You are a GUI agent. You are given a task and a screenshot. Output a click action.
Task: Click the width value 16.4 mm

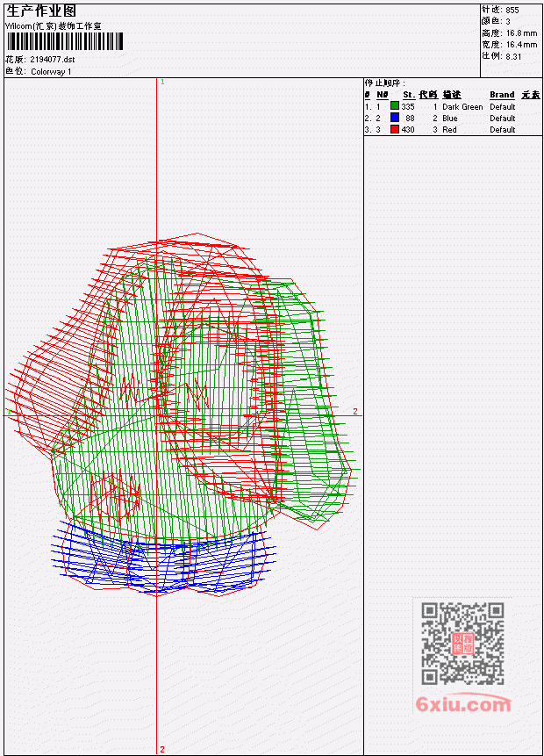[521, 45]
